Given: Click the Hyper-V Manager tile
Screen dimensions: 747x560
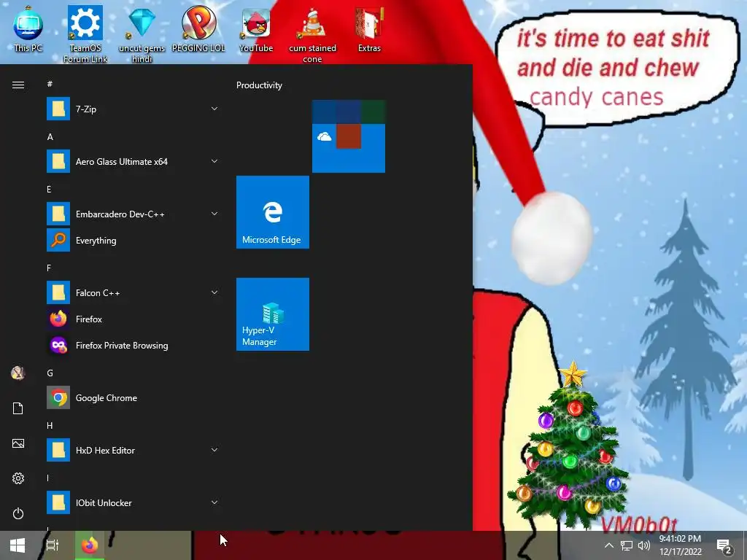Looking at the screenshot, I should point(273,314).
